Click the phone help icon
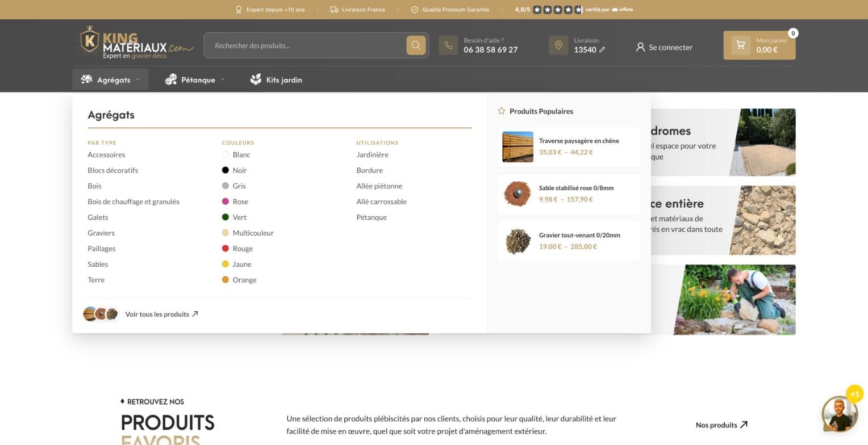This screenshot has height=445, width=868. [x=448, y=45]
